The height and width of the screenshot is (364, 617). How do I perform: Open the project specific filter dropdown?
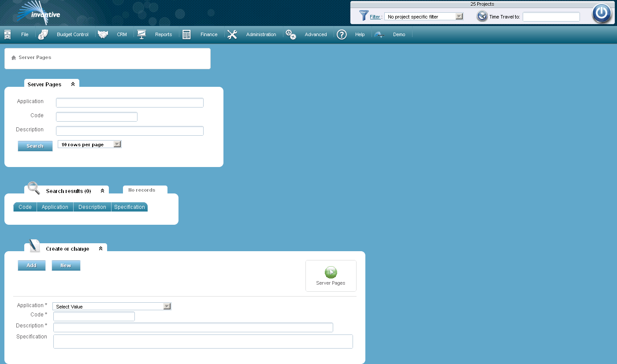(x=460, y=16)
